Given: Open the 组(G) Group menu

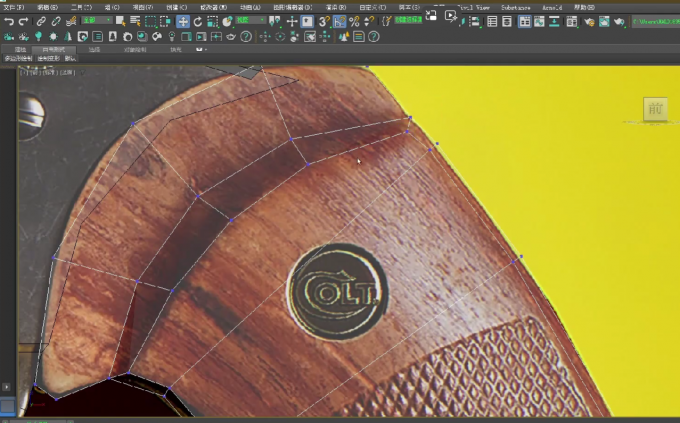Looking at the screenshot, I should click(112, 7).
